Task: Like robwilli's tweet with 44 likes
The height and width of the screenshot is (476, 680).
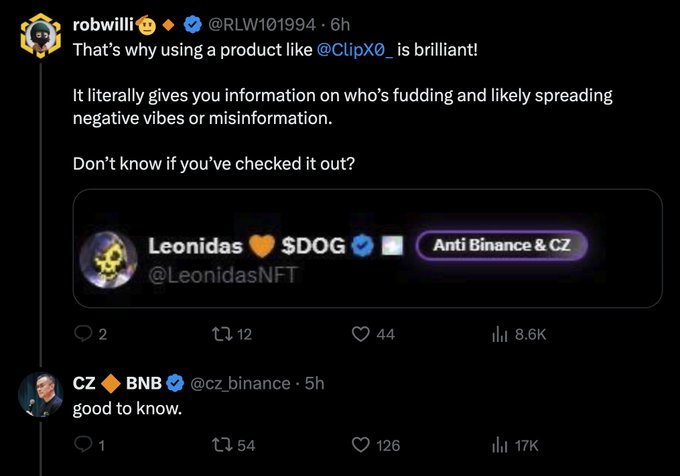Action: point(361,335)
